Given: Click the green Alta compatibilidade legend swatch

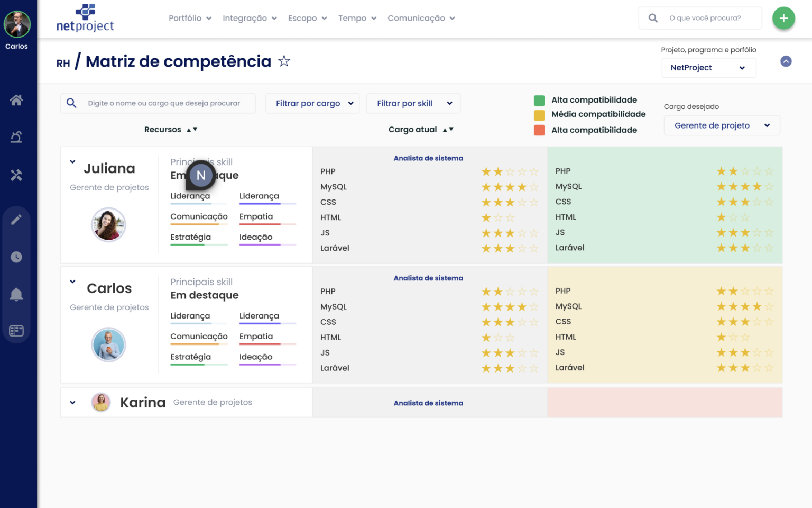Looking at the screenshot, I should [539, 99].
